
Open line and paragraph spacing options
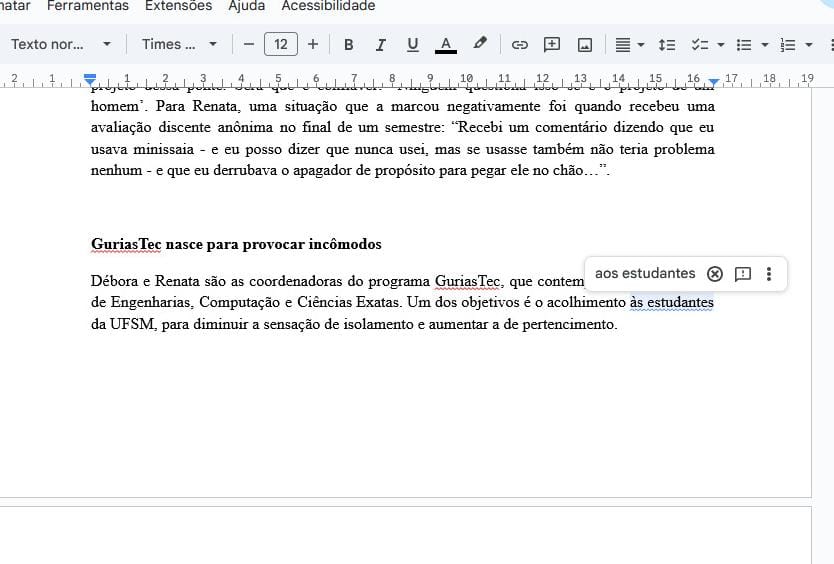[x=667, y=44]
